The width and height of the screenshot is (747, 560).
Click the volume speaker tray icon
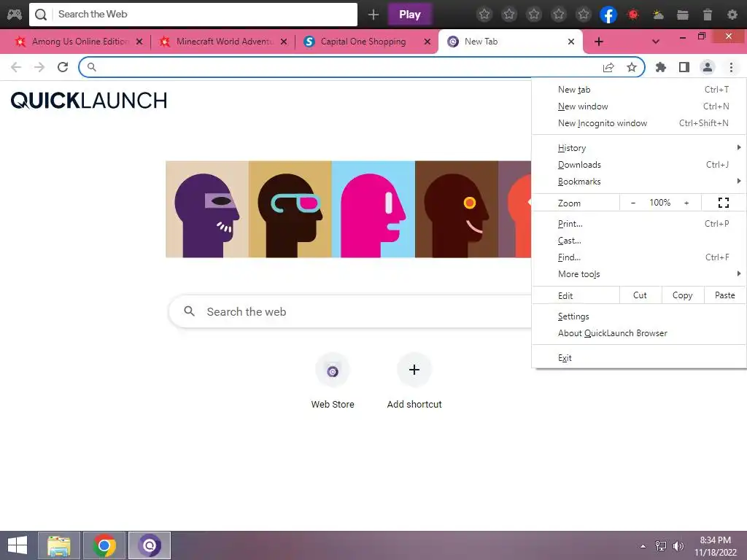click(x=678, y=545)
